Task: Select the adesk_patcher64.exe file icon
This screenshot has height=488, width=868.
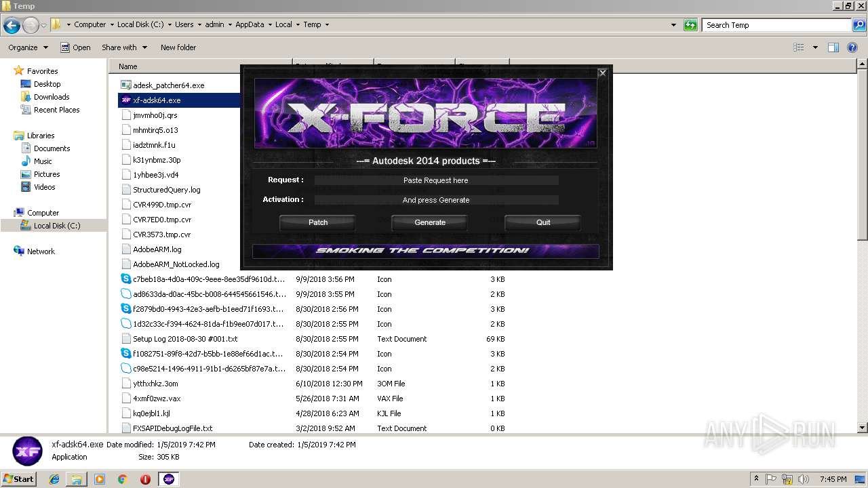Action: click(125, 85)
